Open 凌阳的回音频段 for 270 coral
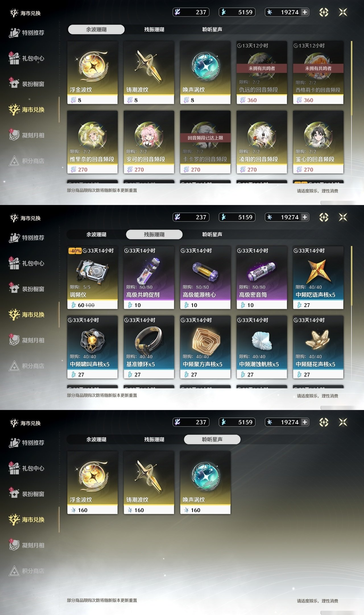The width and height of the screenshot is (364, 615). click(262, 142)
